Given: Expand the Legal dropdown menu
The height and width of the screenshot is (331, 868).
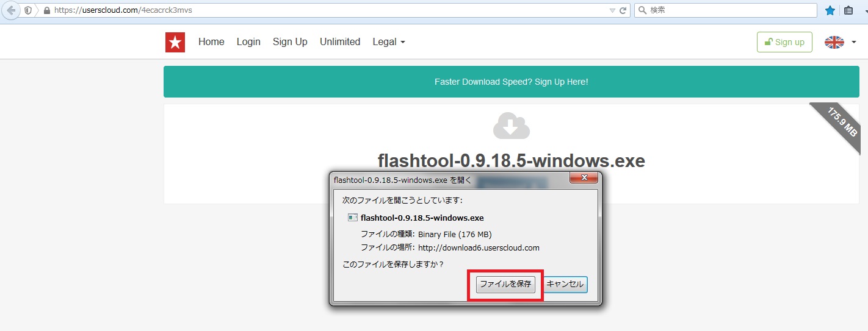Looking at the screenshot, I should (389, 42).
